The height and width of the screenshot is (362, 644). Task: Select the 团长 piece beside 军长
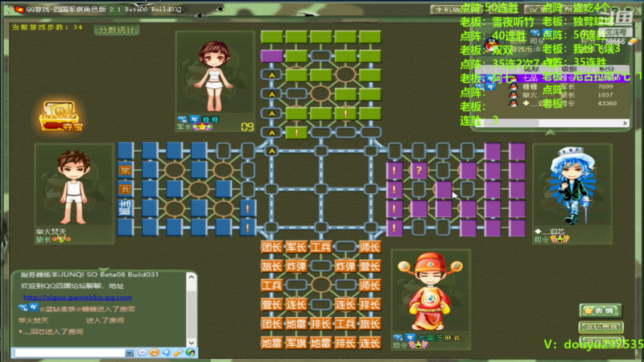click(271, 247)
